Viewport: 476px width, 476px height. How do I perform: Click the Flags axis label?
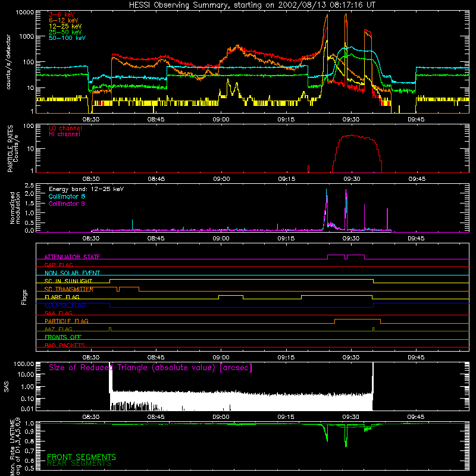pyautogui.click(x=24, y=297)
